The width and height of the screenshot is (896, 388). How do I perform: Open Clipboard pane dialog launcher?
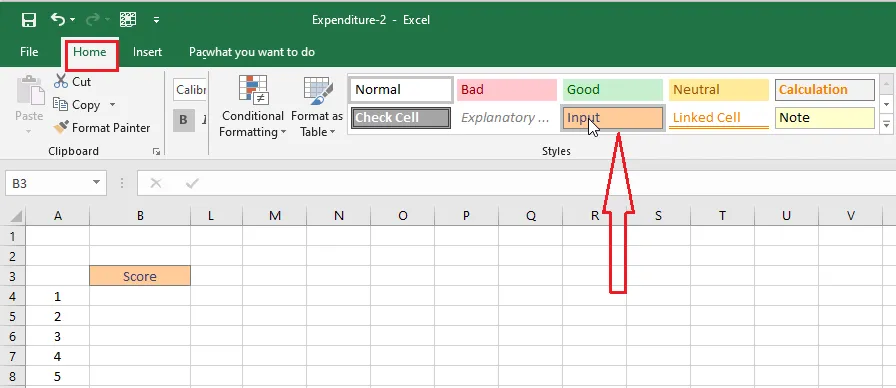click(x=156, y=151)
